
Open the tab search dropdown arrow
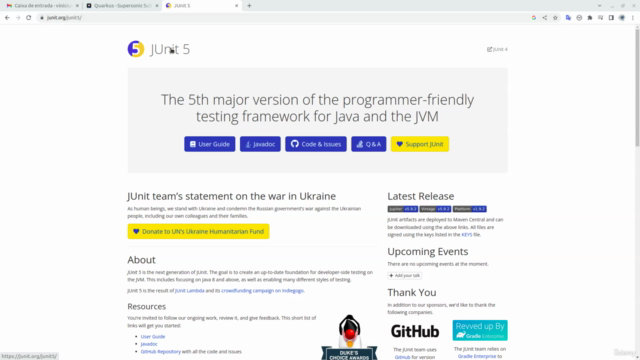pyautogui.click(x=600, y=6)
